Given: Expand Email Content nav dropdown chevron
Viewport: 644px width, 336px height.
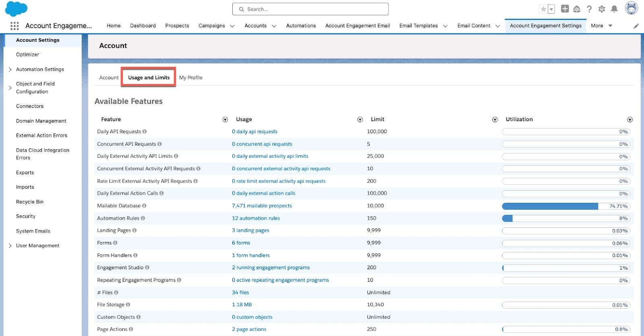Looking at the screenshot, I should (497, 26).
